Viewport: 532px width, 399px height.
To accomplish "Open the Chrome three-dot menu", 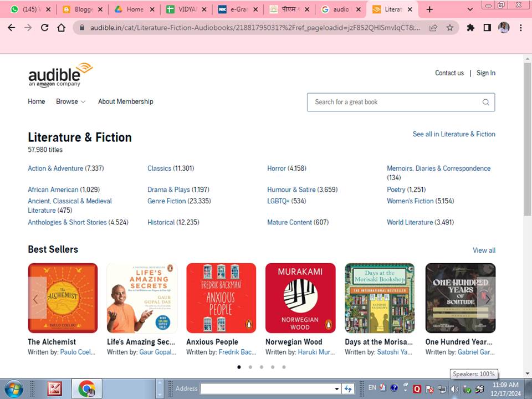I will pos(520,28).
